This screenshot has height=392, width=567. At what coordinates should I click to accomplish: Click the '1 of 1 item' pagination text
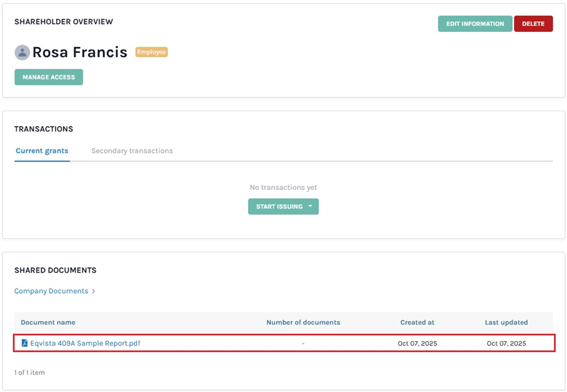[30, 373]
